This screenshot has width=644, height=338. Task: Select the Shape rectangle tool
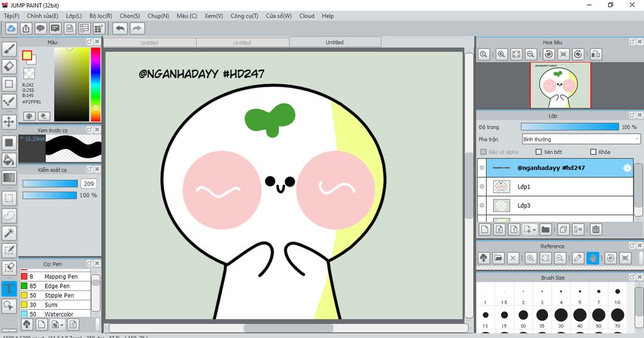tap(9, 84)
